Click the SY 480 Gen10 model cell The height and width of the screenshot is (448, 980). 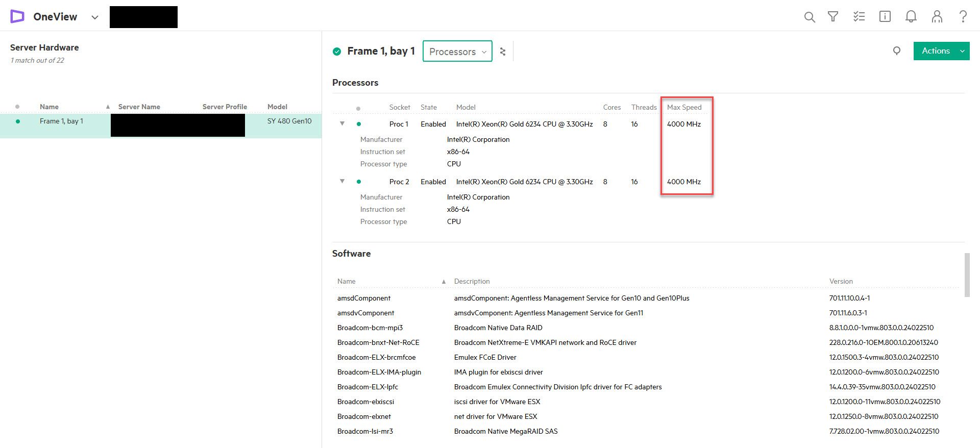pos(289,121)
